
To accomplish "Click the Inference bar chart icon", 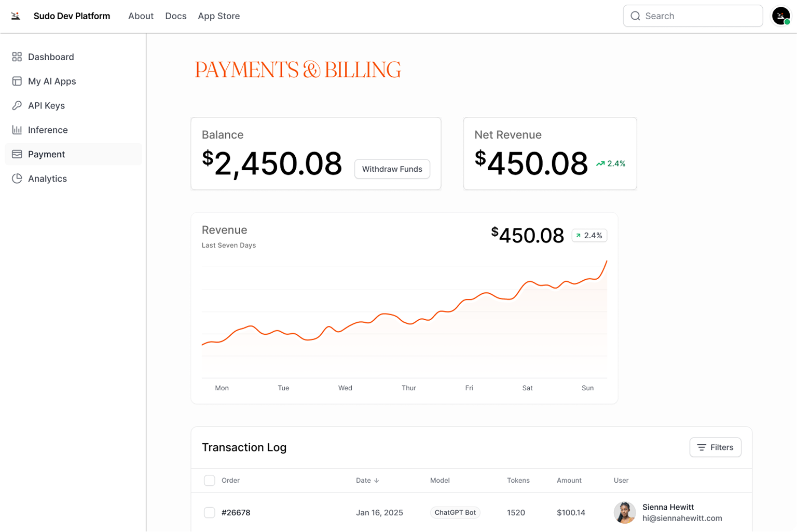I will click(17, 130).
